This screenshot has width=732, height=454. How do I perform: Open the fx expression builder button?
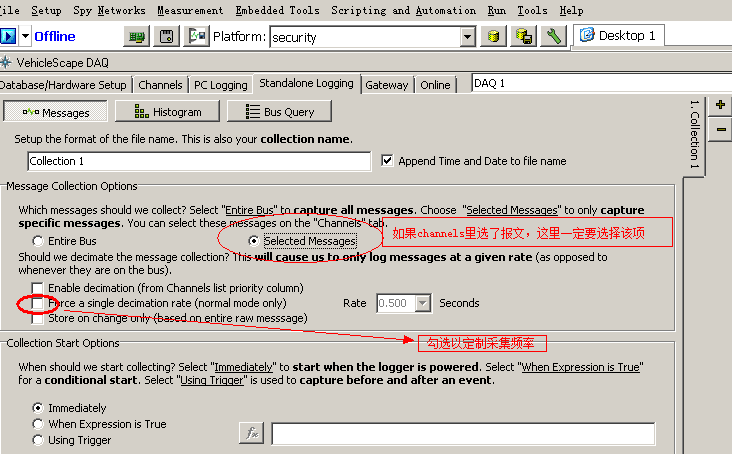[x=251, y=433]
